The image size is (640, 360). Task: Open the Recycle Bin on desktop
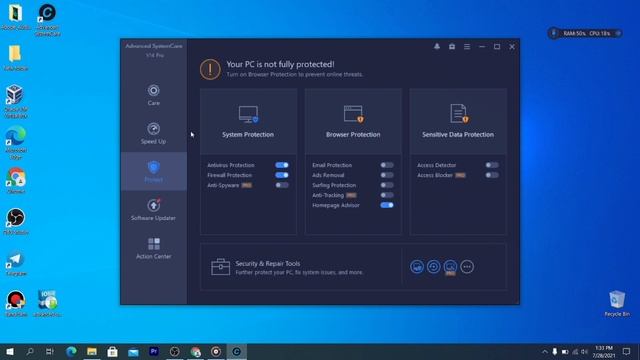(x=617, y=303)
